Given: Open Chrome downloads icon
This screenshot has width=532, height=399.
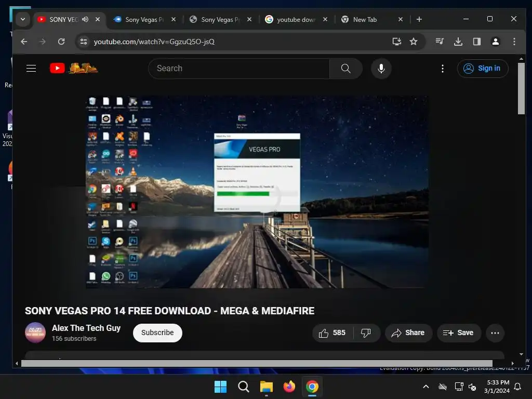Looking at the screenshot, I should [458, 42].
